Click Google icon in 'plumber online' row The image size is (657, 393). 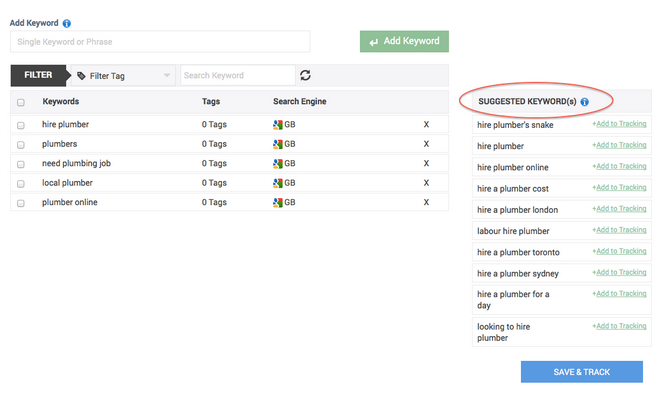click(277, 202)
